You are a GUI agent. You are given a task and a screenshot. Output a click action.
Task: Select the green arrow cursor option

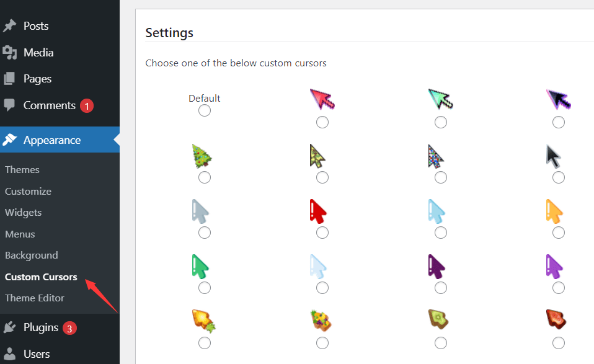(205, 287)
